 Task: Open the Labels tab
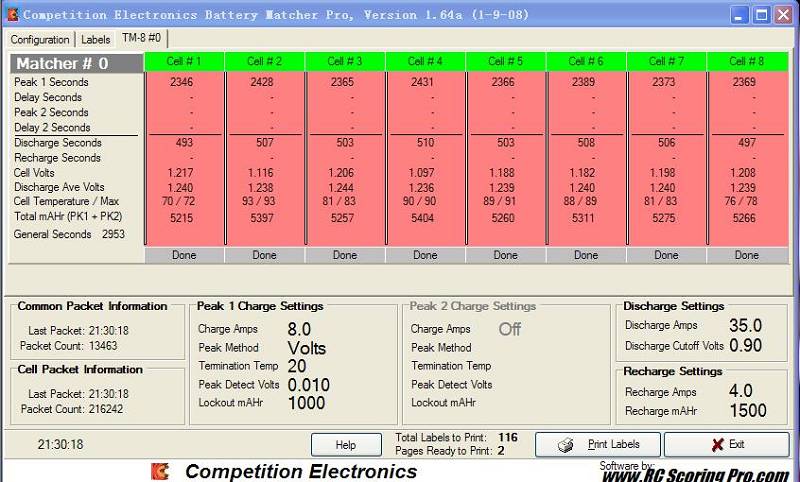95,39
